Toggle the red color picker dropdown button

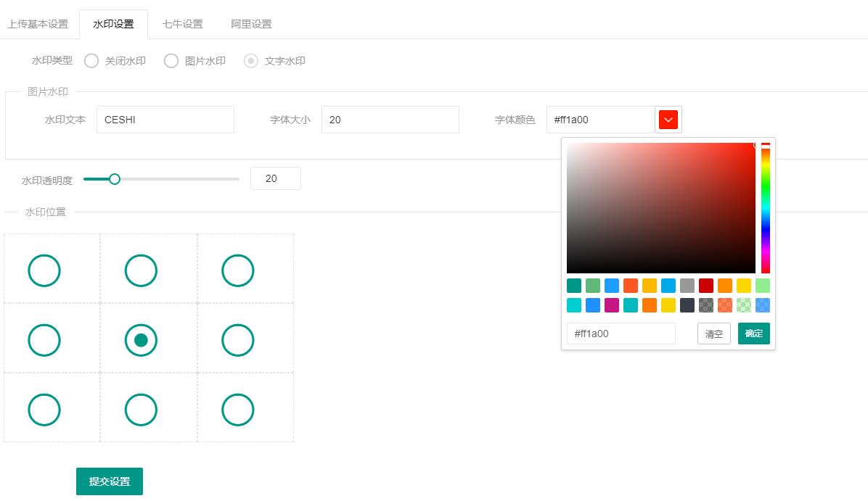pos(668,120)
